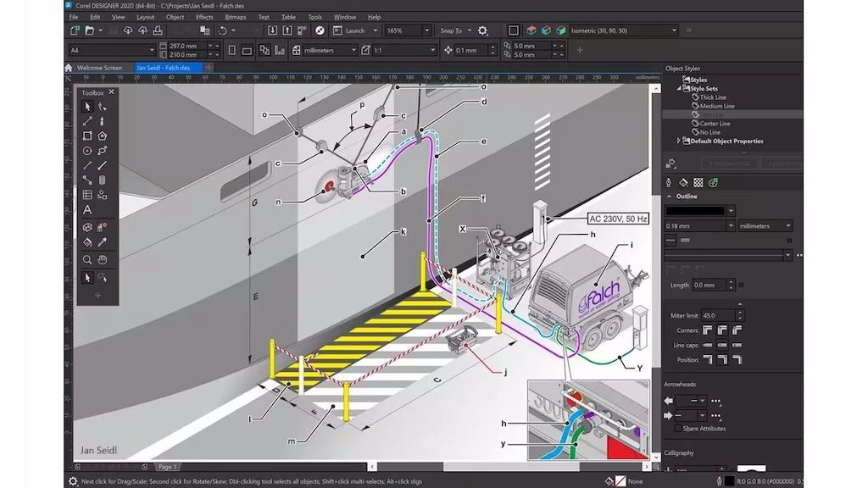
Task: Select the Ellipse tool in the Toolbox
Action: pos(86,151)
